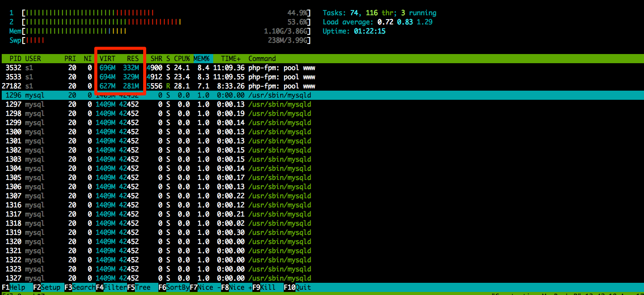The height and width of the screenshot is (295, 644).
Task: Exit htop using F10 Quit
Action: [x=298, y=288]
